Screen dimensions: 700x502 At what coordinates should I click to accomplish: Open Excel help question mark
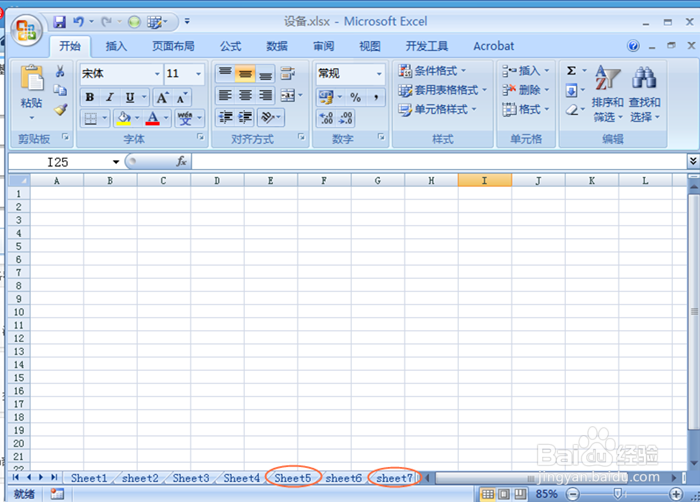(x=633, y=46)
